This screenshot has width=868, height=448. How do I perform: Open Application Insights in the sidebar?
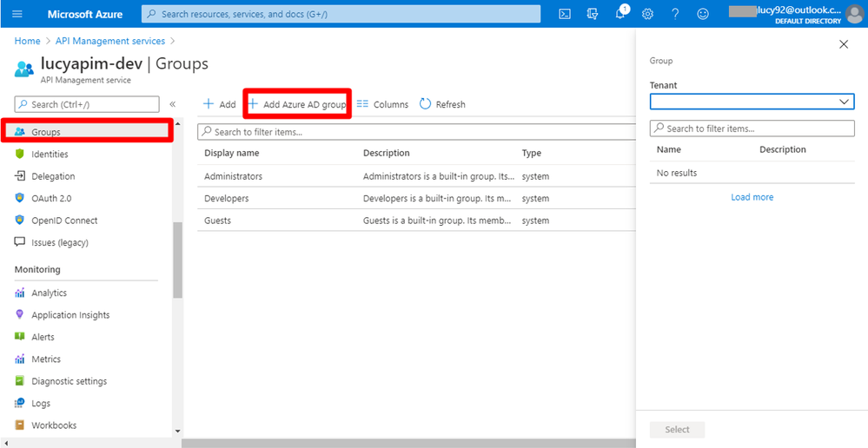70,314
